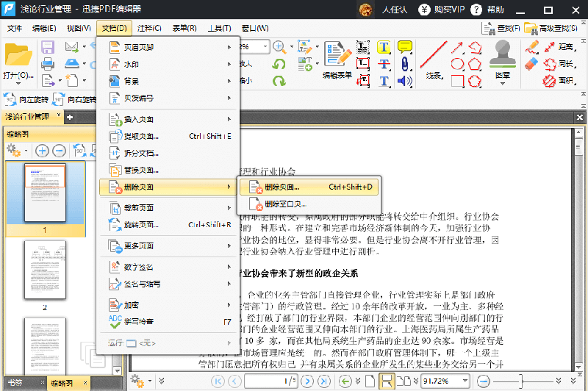Select the yellow sticky note comment tool
The image size is (588, 391).
(404, 47)
